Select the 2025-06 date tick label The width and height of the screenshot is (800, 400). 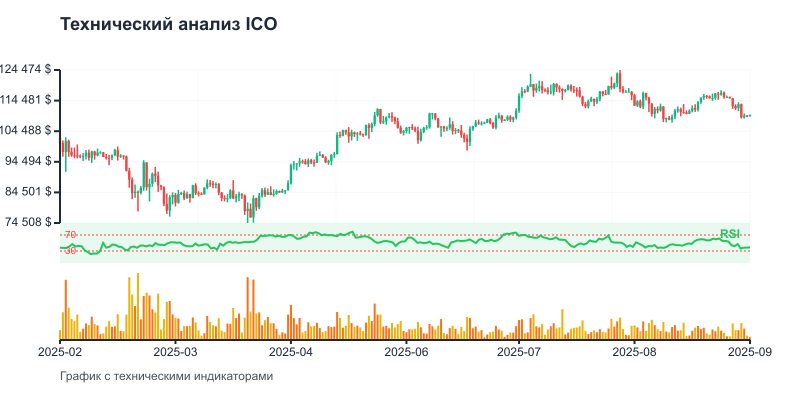(x=406, y=352)
